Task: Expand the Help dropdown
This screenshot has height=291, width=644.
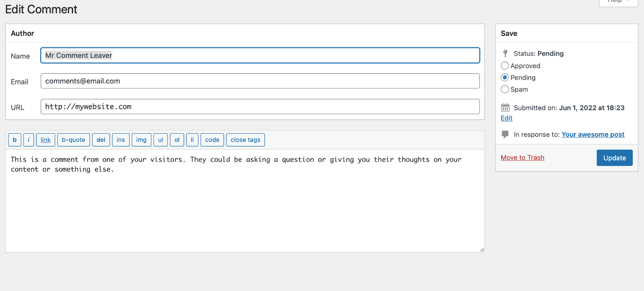Action: pos(618,2)
